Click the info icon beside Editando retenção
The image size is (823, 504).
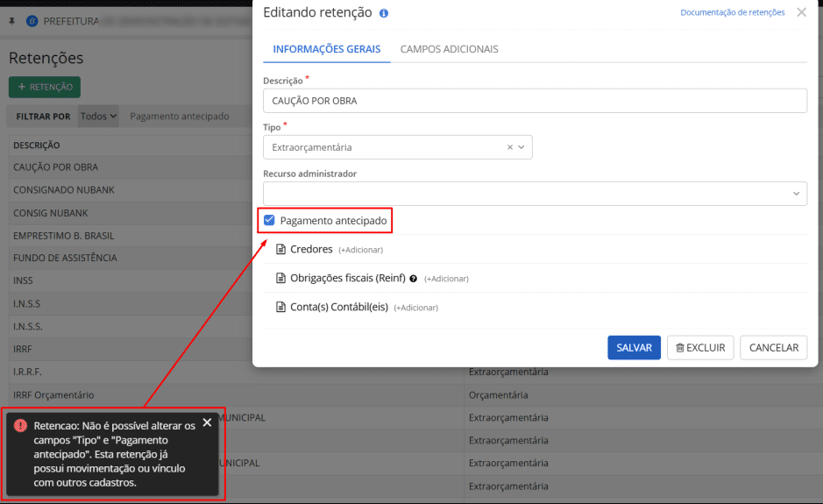click(x=384, y=13)
